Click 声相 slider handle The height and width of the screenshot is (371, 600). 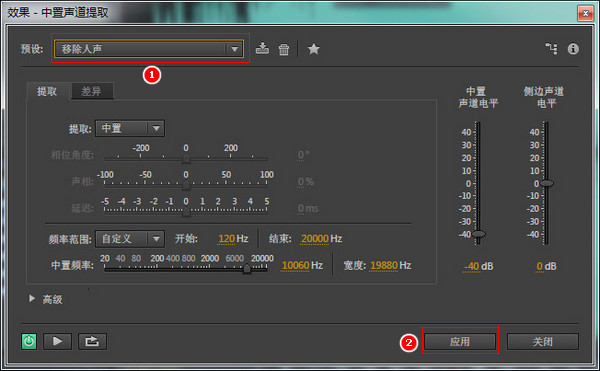tap(186, 185)
